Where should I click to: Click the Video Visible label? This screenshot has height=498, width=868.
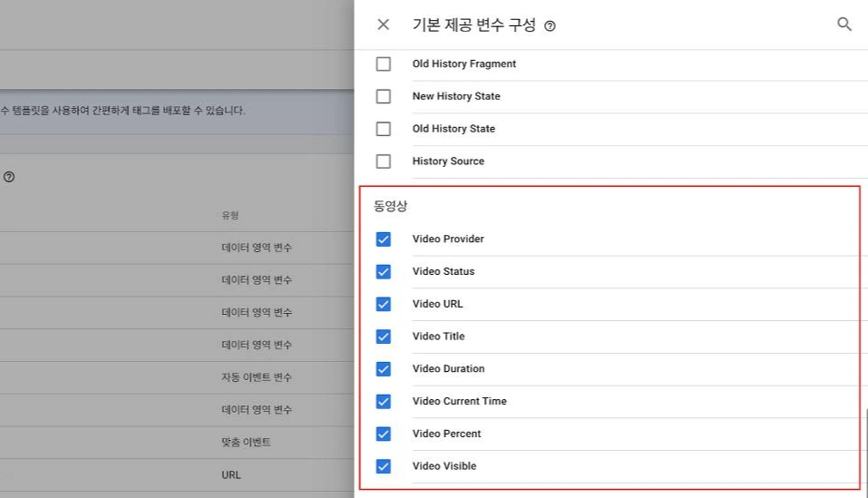pos(444,466)
